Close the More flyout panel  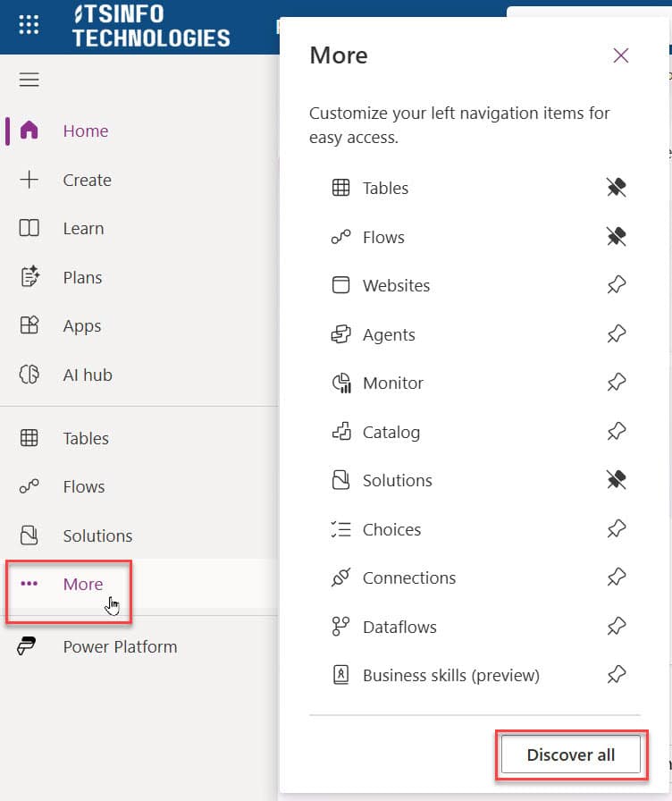620,55
